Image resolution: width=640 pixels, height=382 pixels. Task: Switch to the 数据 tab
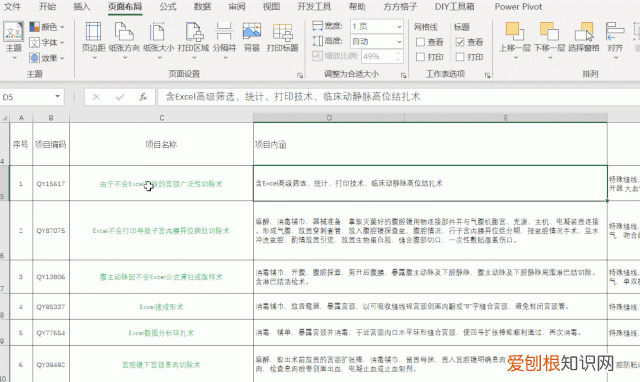click(202, 7)
